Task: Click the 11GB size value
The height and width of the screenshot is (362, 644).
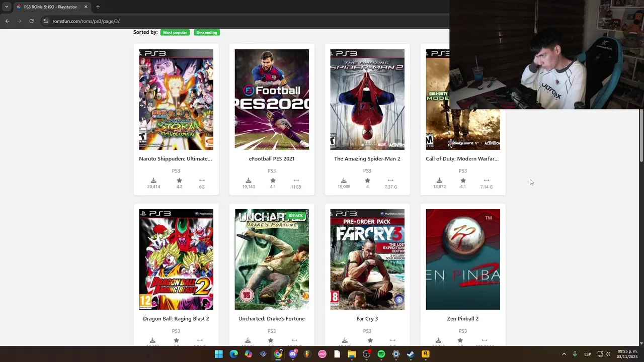Action: tap(296, 187)
